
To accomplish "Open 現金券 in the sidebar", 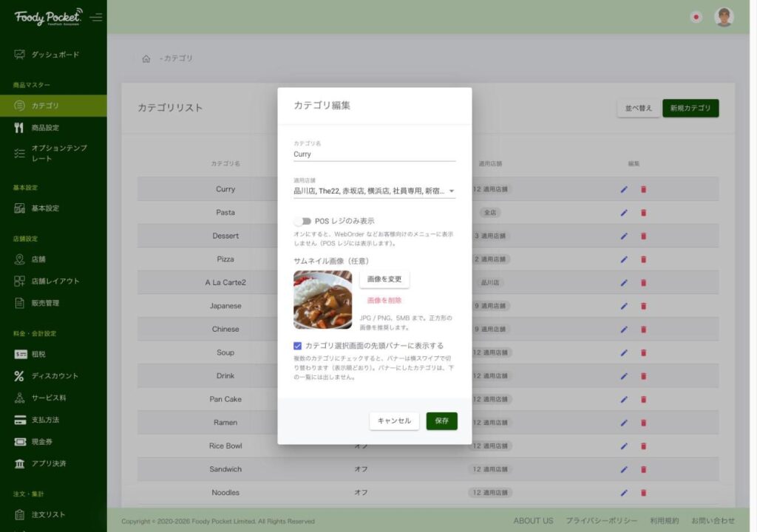I will [53, 442].
